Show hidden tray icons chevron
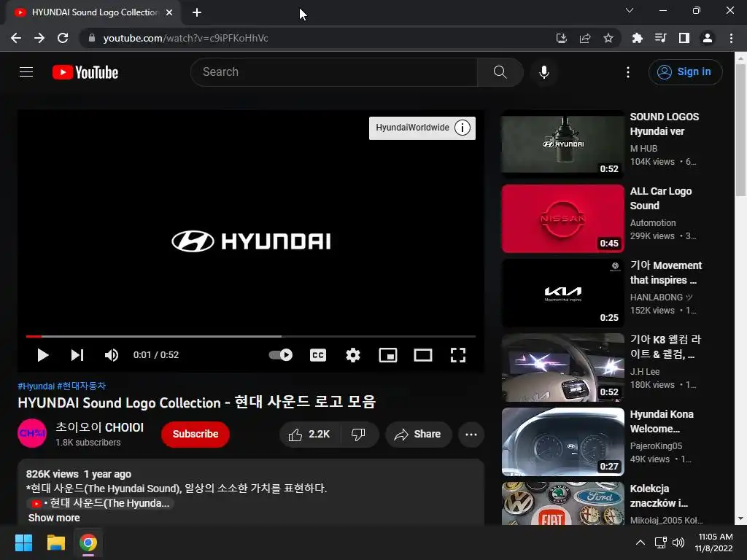The width and height of the screenshot is (747, 560). tap(640, 542)
